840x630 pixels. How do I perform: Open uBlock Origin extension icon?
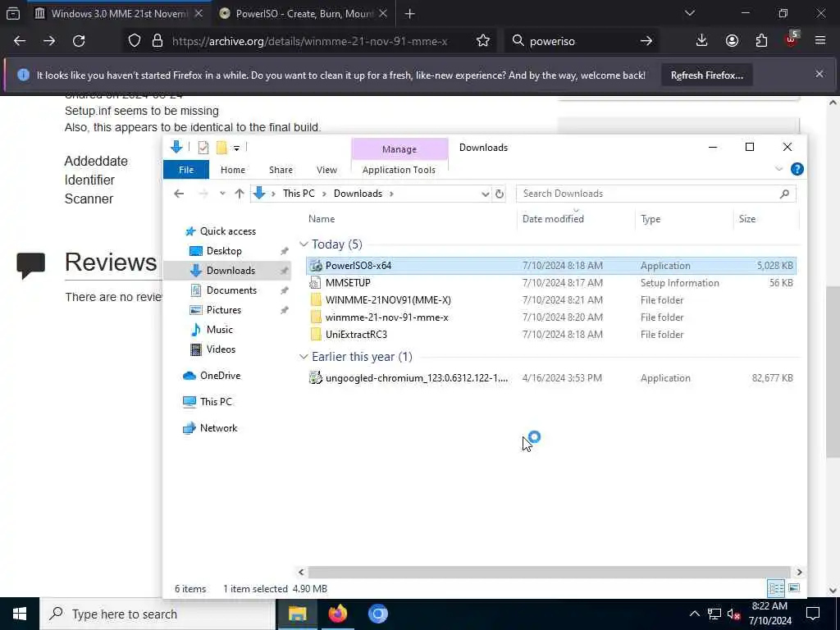click(791, 39)
